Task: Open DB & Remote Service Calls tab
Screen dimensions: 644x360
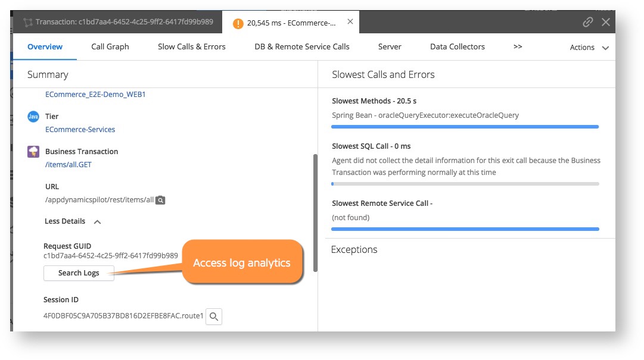Action: click(302, 47)
